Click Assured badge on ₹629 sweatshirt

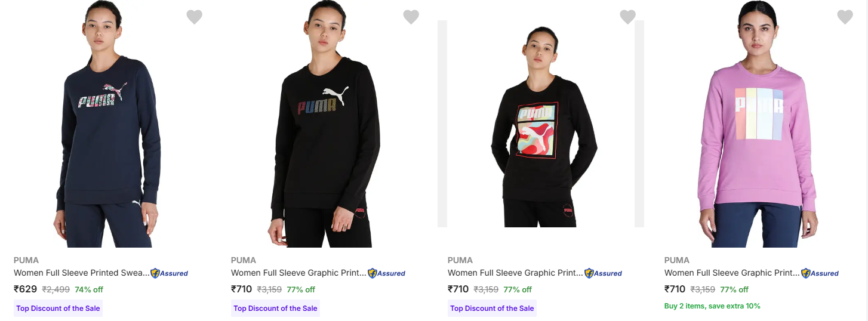tap(170, 273)
